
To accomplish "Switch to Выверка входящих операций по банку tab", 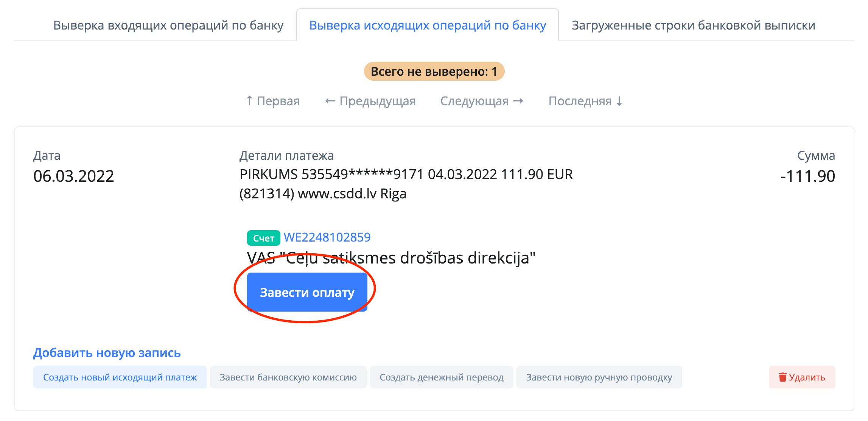I will (x=168, y=25).
